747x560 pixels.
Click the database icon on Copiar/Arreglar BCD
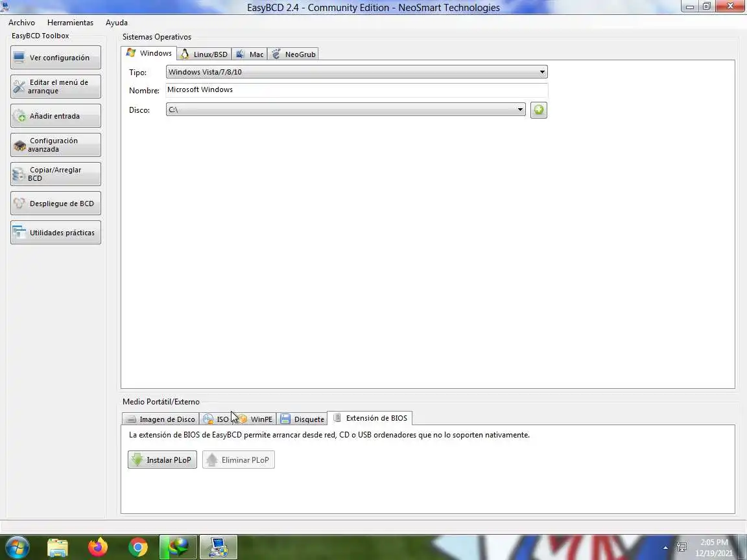(18, 174)
